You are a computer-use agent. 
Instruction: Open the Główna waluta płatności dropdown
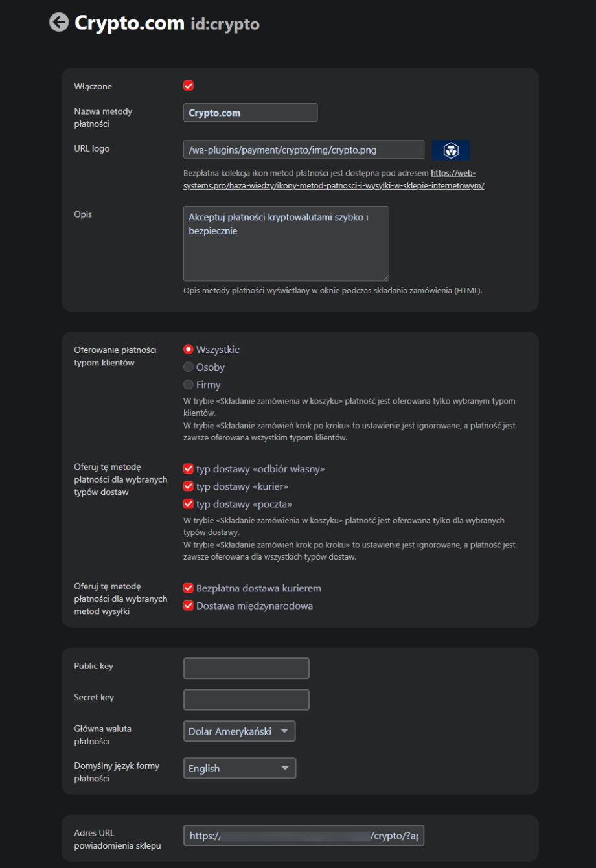point(239,731)
